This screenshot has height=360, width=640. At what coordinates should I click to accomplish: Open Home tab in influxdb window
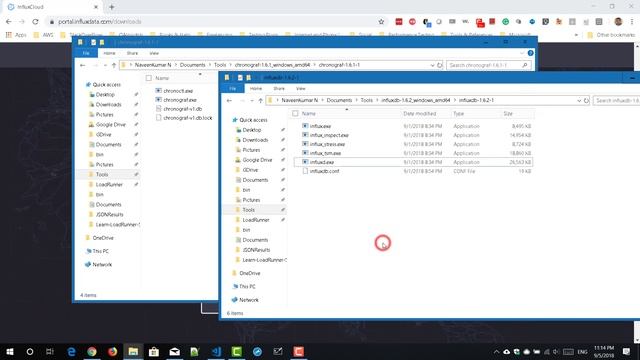coord(256,89)
